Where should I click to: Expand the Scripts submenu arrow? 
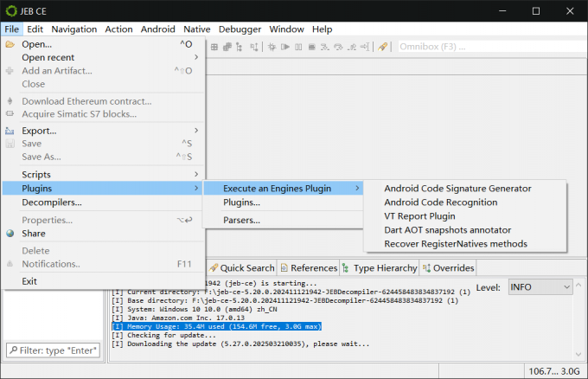point(196,174)
